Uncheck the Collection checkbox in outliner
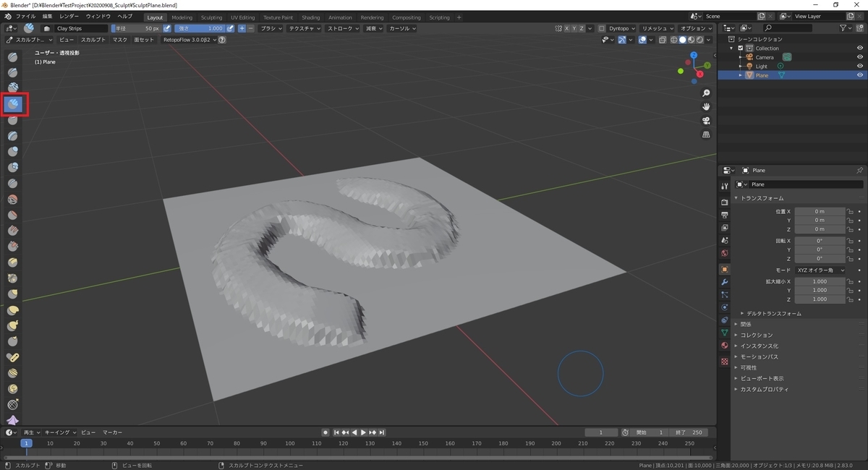Viewport: 868px width, 470px height. pyautogui.click(x=741, y=48)
